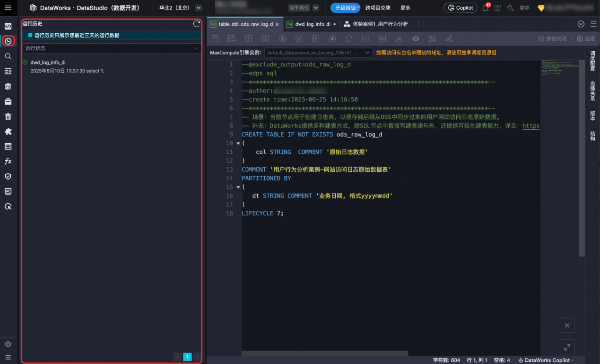This screenshot has height=364, width=600.
Task: Open the tab-bar hamburger menu at far right
Action: [x=593, y=24]
